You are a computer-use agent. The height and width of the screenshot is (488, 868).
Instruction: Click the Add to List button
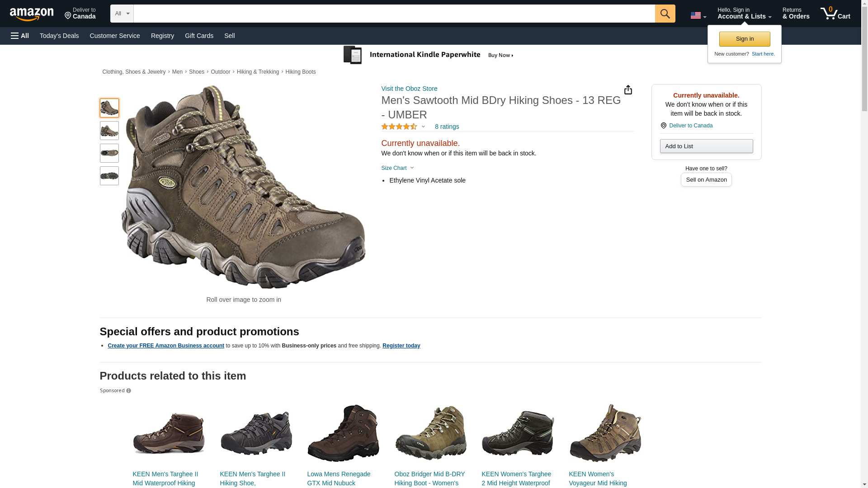706,146
